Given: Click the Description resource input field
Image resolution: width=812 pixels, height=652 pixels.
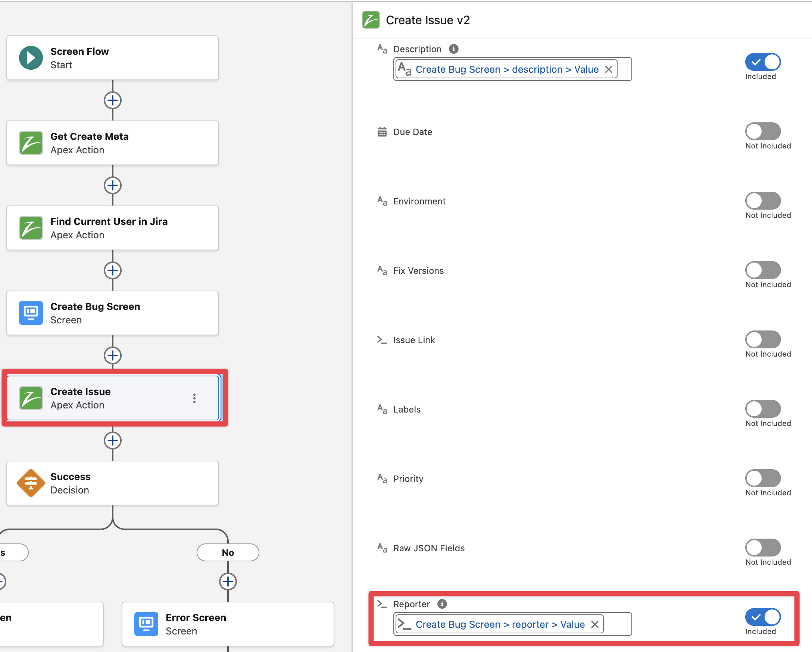Looking at the screenshot, I should tap(624, 69).
